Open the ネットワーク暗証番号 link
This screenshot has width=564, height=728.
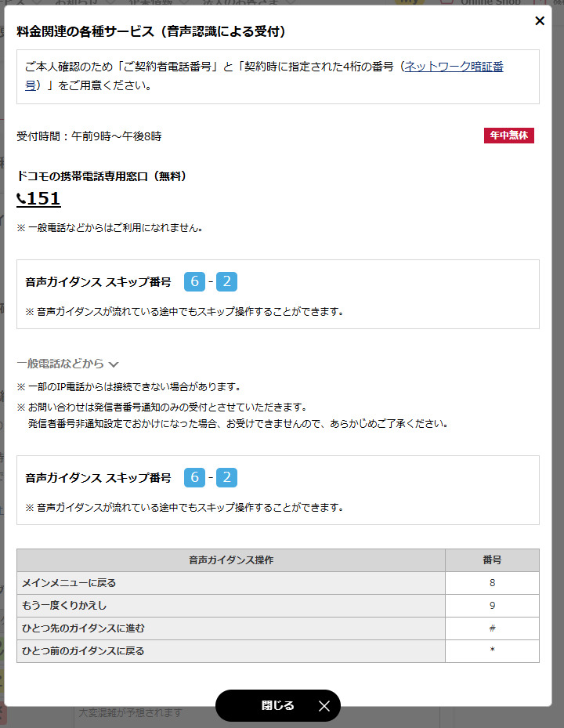point(454,67)
